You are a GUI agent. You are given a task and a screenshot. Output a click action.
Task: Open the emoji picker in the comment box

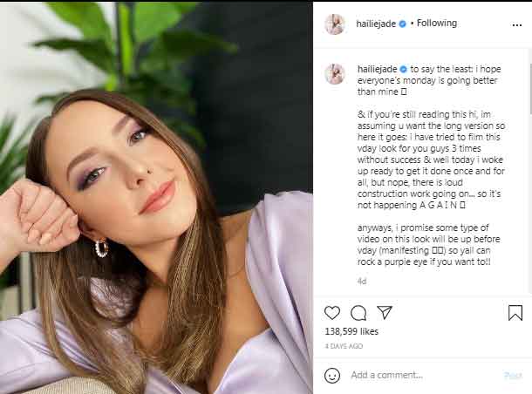(x=332, y=375)
